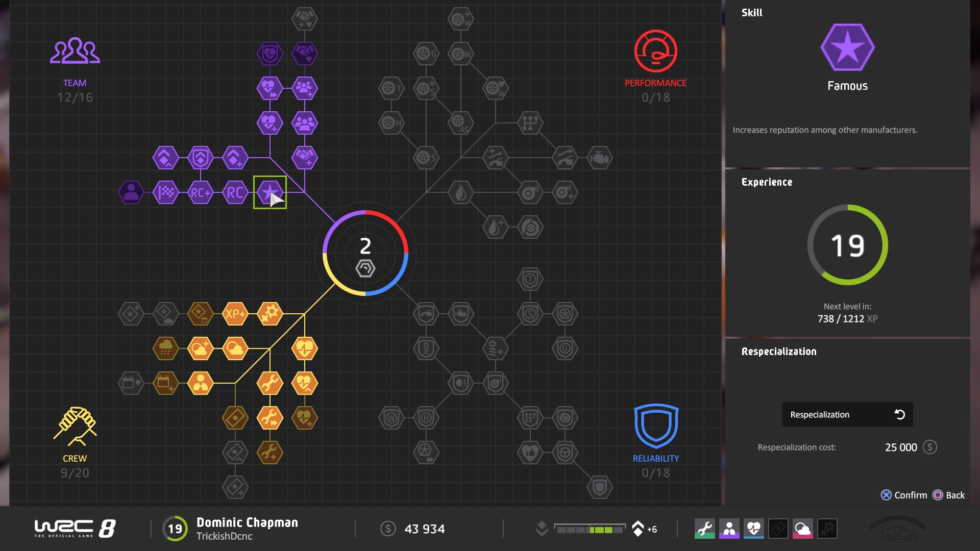Viewport: 980px width, 551px height.
Task: Click the level 19 experience ring in side panel
Action: (847, 245)
